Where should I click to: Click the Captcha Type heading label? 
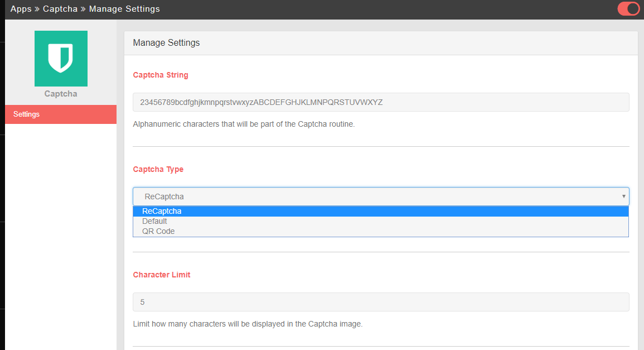[x=158, y=169]
